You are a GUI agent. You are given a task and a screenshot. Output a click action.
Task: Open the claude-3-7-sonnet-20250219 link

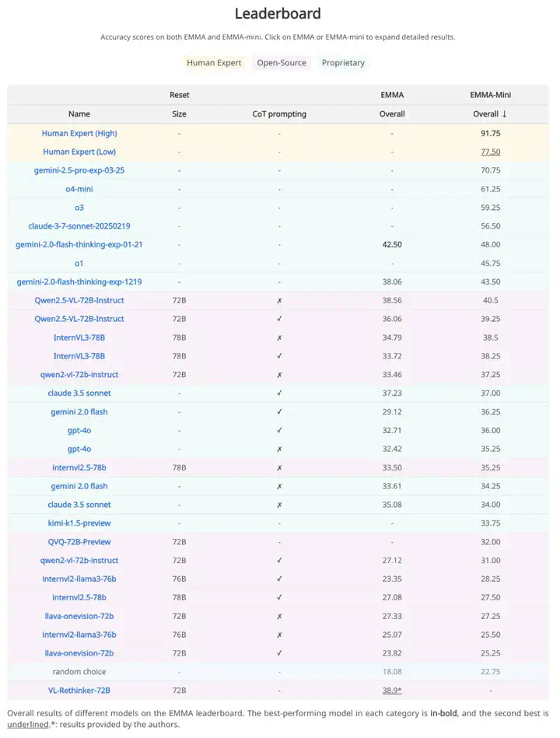(79, 226)
